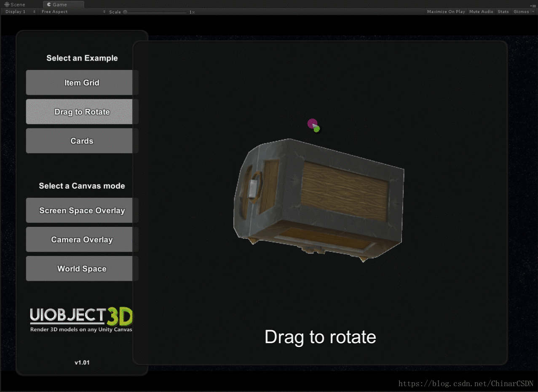Viewport: 538px width, 392px height.
Task: Choose Screen Space Overlay canvas mode
Action: tap(82, 210)
